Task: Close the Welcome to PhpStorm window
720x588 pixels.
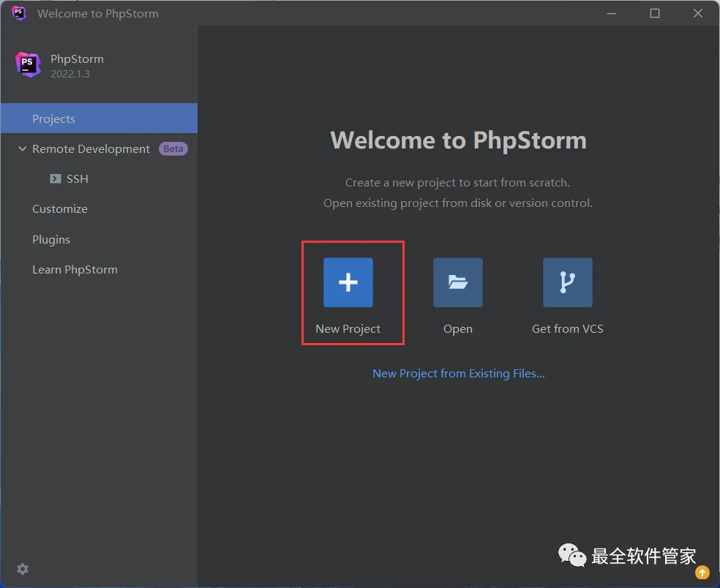Action: 698,13
